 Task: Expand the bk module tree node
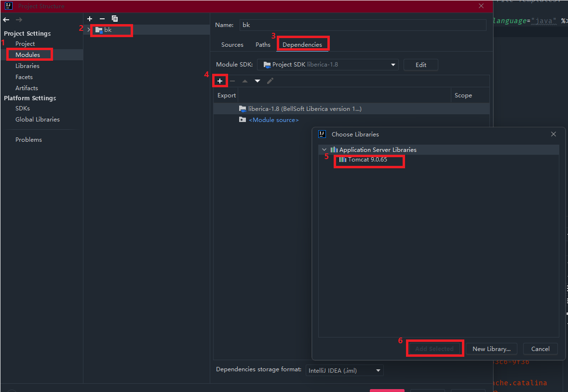[89, 30]
